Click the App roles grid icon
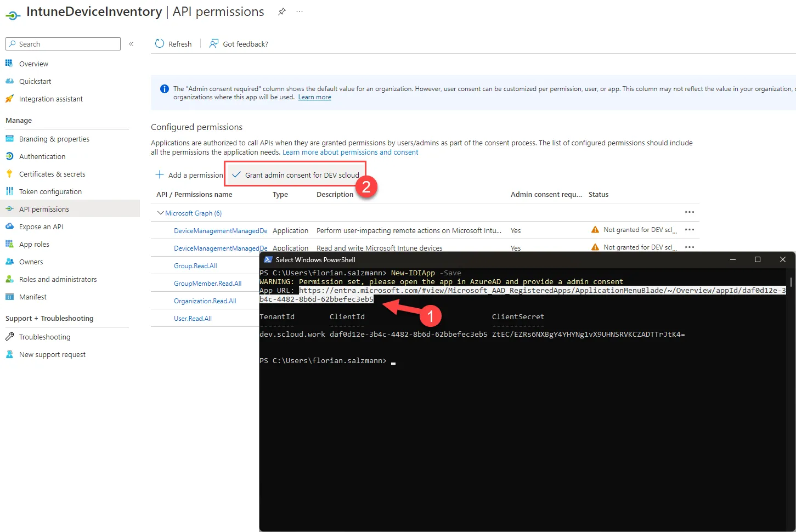The width and height of the screenshot is (796, 532). (9, 244)
